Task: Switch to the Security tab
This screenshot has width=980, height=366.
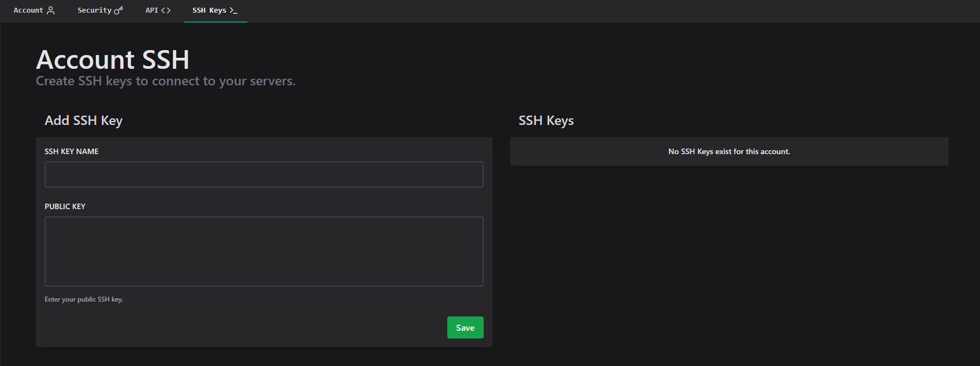Action: (x=94, y=10)
